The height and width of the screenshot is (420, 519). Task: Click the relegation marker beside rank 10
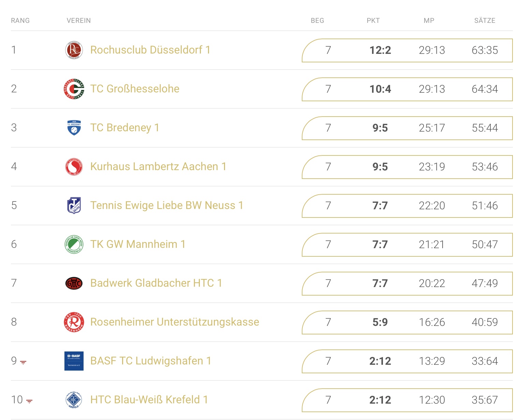[30, 401]
